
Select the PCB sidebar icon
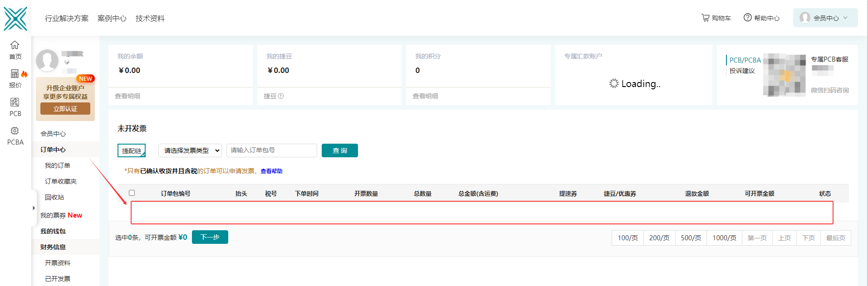tap(15, 102)
